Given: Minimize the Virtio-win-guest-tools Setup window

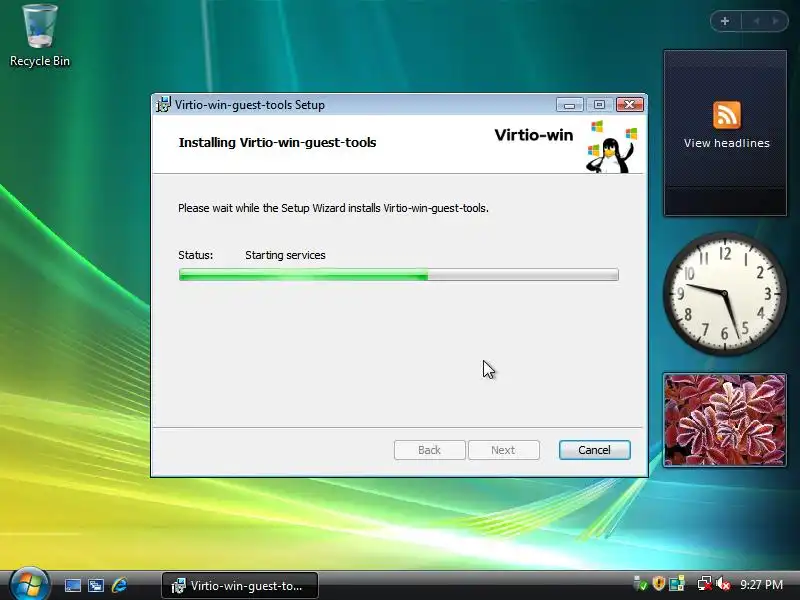Looking at the screenshot, I should click(x=570, y=105).
